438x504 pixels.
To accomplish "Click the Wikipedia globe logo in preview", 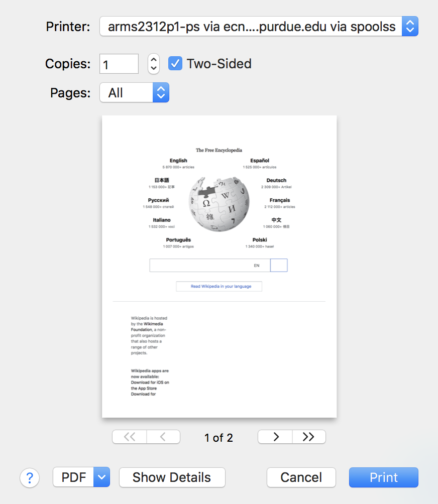I will pyautogui.click(x=218, y=203).
